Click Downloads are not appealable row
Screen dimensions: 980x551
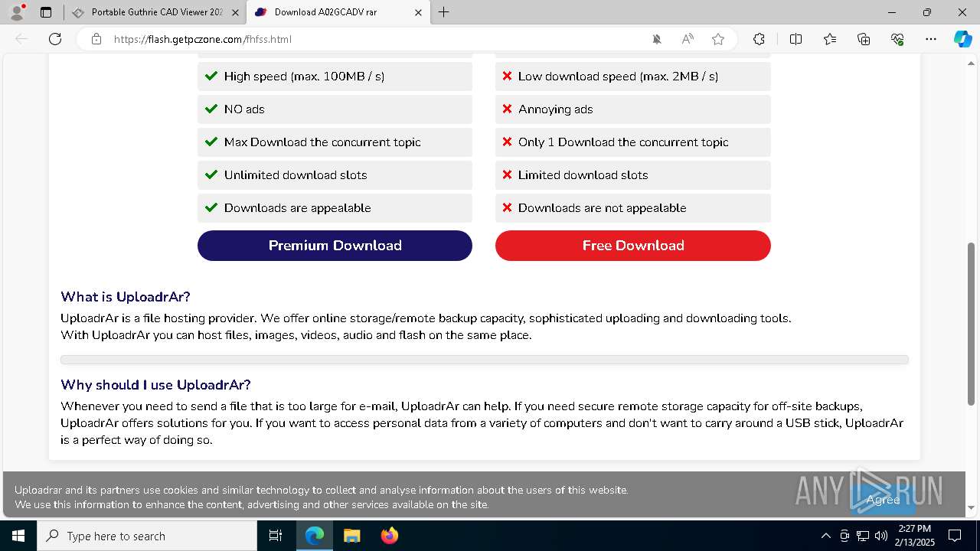pyautogui.click(x=633, y=208)
